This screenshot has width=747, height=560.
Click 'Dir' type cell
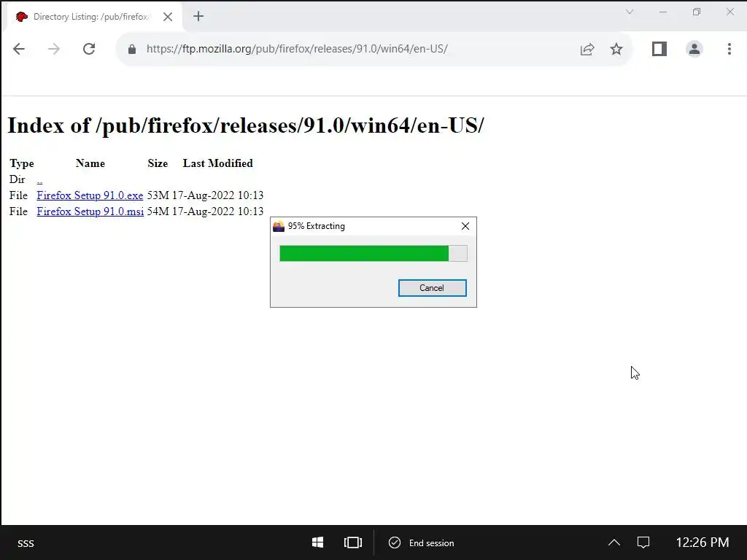pos(18,179)
